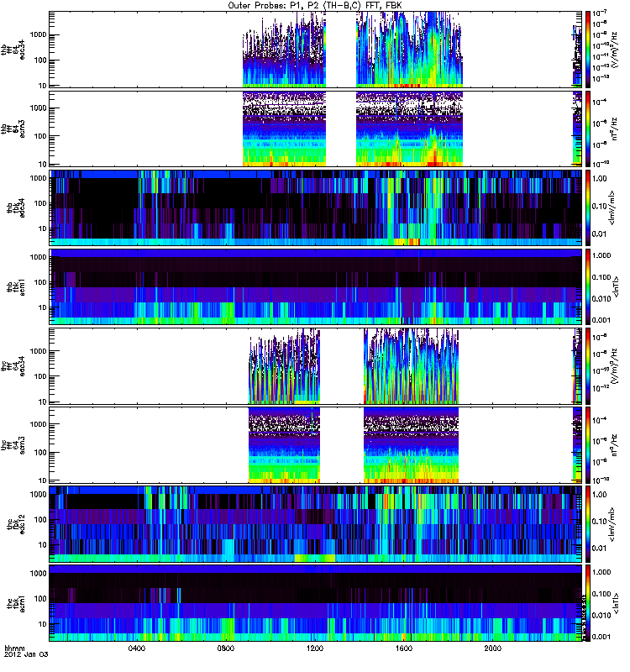The image size is (630, 672).
Task: Click the thb fbk scm1 filter bank panel
Action: pos(316,286)
